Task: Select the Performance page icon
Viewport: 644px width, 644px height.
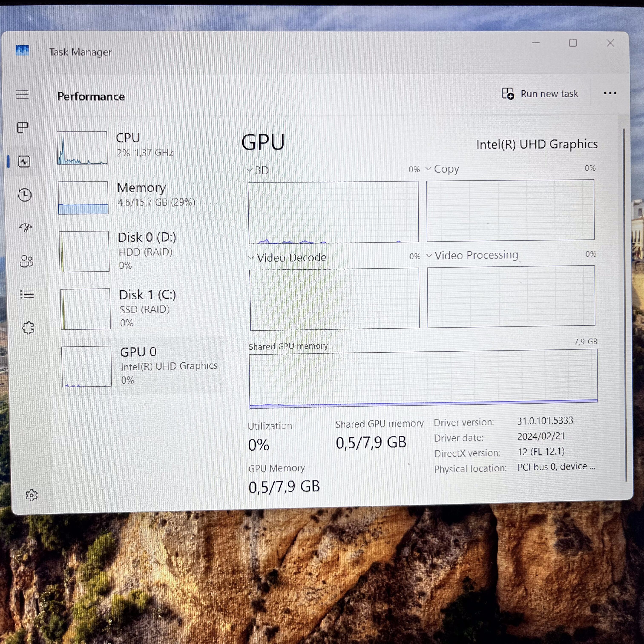Action: click(x=24, y=162)
